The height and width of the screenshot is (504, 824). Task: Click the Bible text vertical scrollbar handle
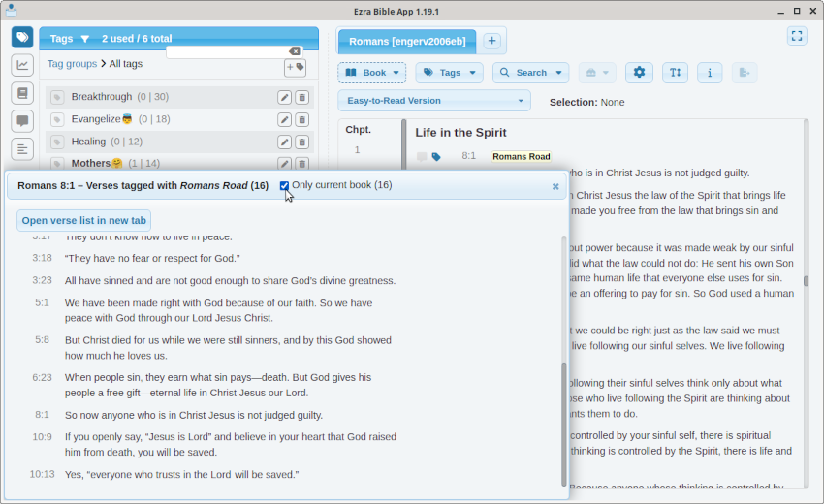[x=806, y=281]
